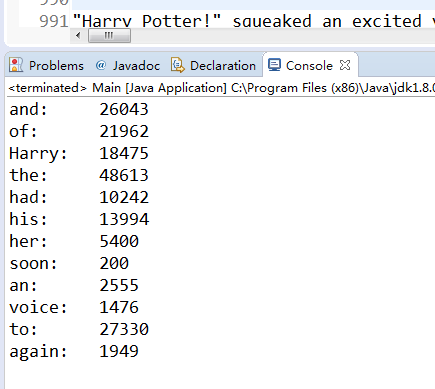
Task: Activate the Console tab label
Action: coord(309,66)
